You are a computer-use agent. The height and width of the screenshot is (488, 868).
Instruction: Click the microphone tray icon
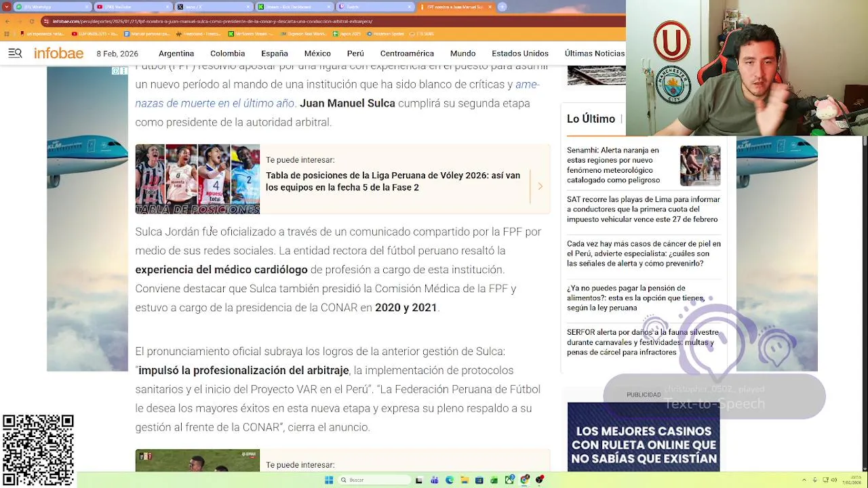coord(814,480)
